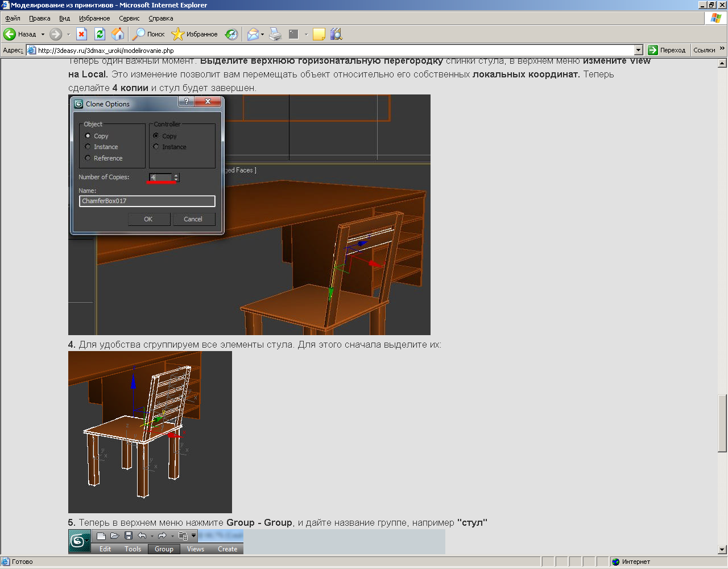
Task: Click the Готово status text
Action: coord(22,562)
